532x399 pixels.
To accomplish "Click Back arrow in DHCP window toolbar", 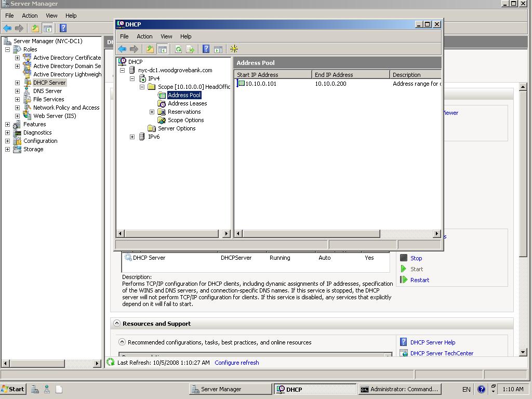I will 122,49.
